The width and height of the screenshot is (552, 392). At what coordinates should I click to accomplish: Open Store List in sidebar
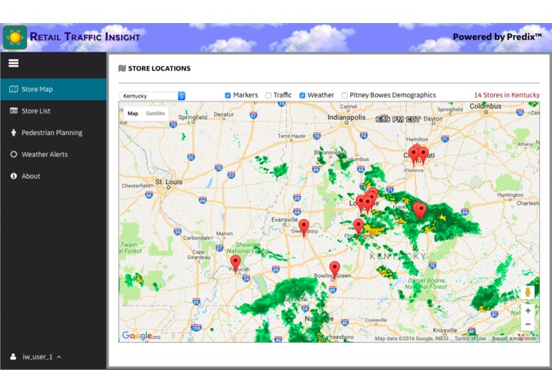pyautogui.click(x=53, y=111)
